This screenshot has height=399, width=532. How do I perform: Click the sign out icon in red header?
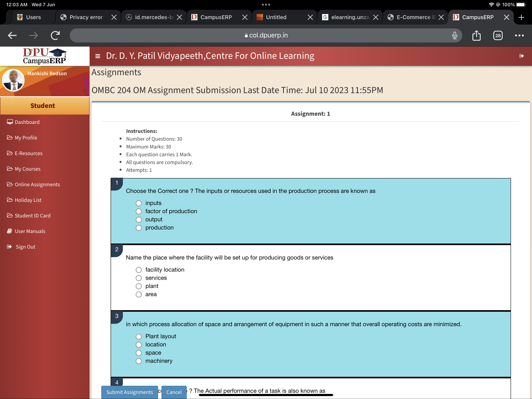pos(522,56)
